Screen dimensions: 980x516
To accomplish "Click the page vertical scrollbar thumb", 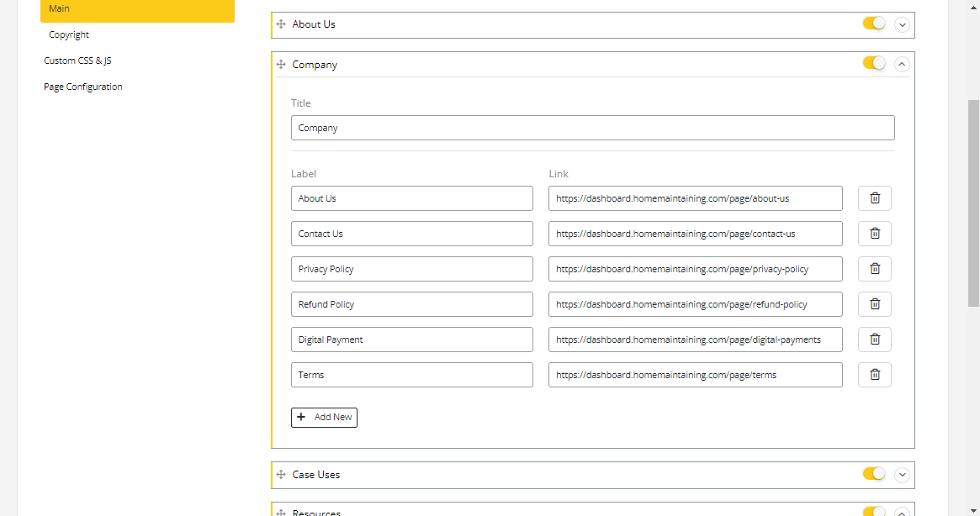I will 973,202.
